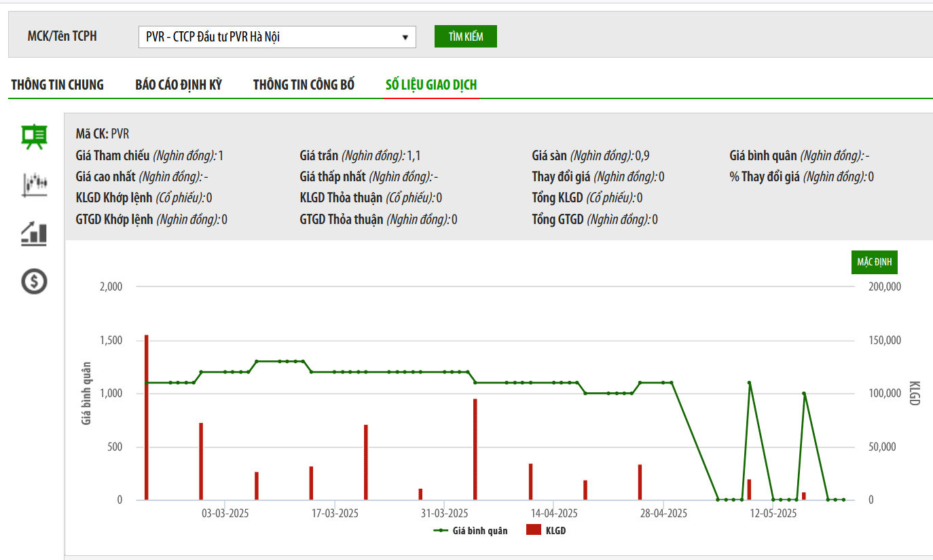This screenshot has width=933, height=560.
Task: Open the bar growth chart icon
Action: [x=34, y=234]
